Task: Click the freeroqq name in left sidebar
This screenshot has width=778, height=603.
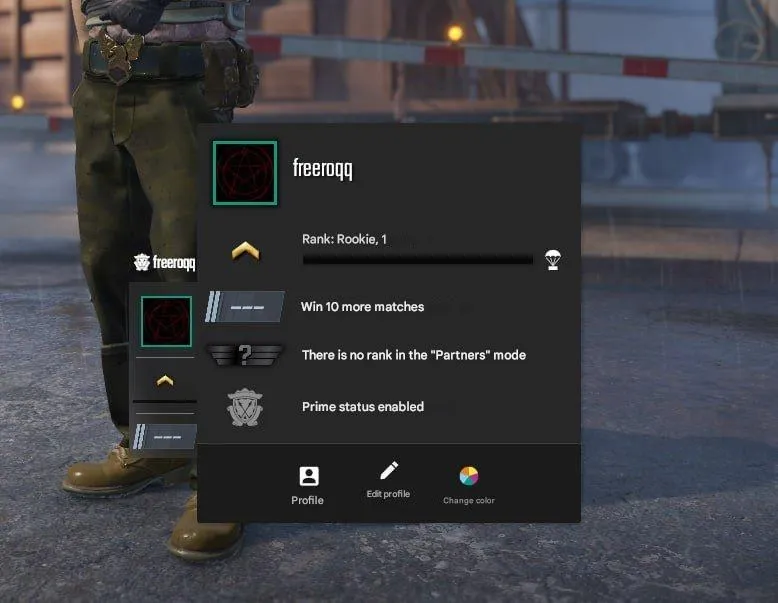Action: click(x=174, y=262)
